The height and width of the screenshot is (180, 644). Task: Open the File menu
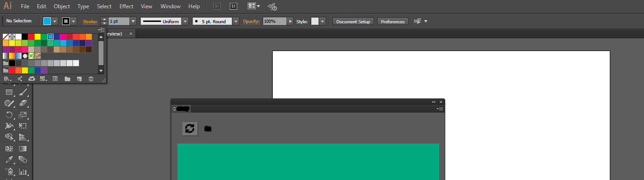[25, 6]
